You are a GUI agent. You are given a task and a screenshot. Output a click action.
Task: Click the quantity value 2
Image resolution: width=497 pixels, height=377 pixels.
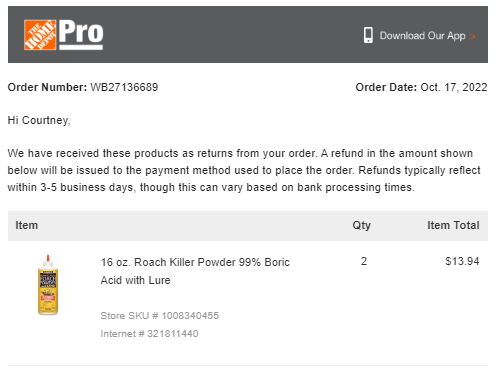coord(364,261)
